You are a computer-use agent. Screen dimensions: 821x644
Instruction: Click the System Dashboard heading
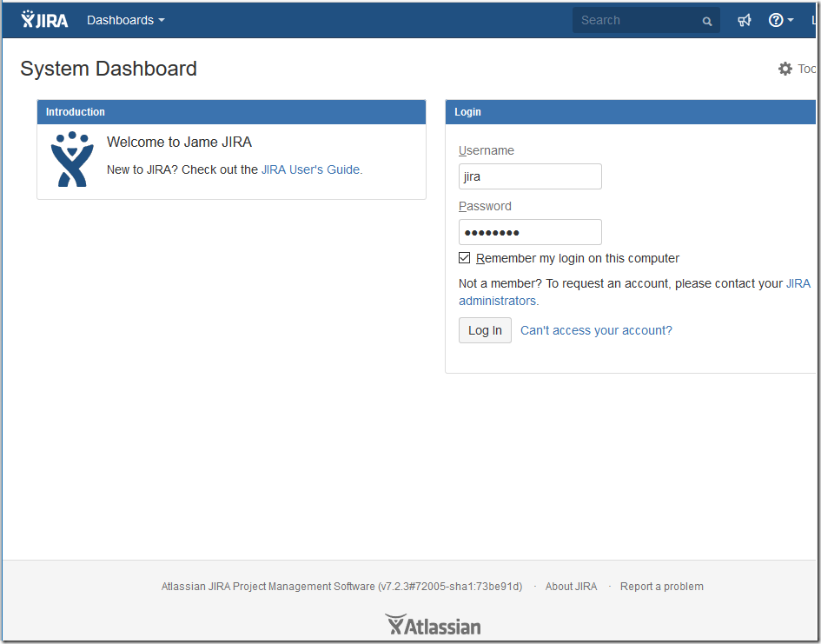[x=109, y=69]
